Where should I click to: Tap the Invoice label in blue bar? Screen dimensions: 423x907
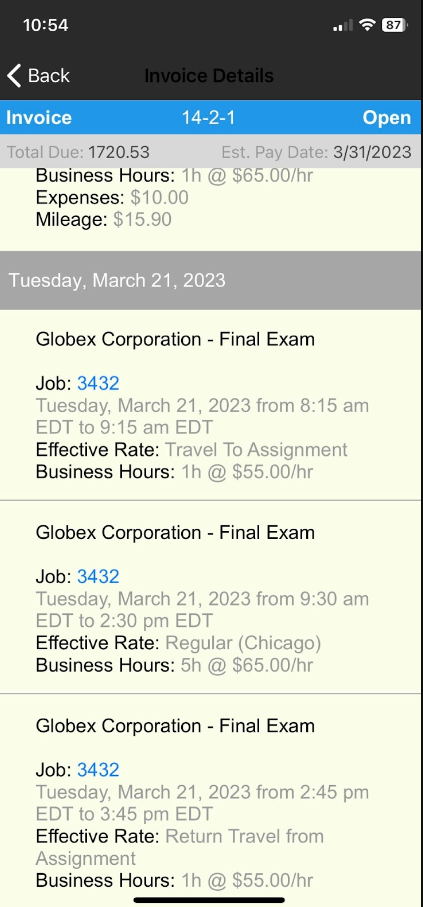tap(39, 117)
